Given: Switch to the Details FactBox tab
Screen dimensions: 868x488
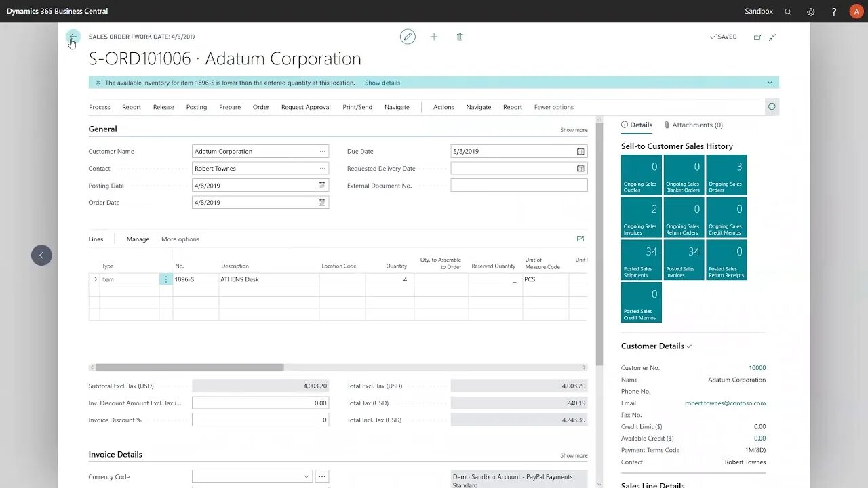Looking at the screenshot, I should coord(637,125).
